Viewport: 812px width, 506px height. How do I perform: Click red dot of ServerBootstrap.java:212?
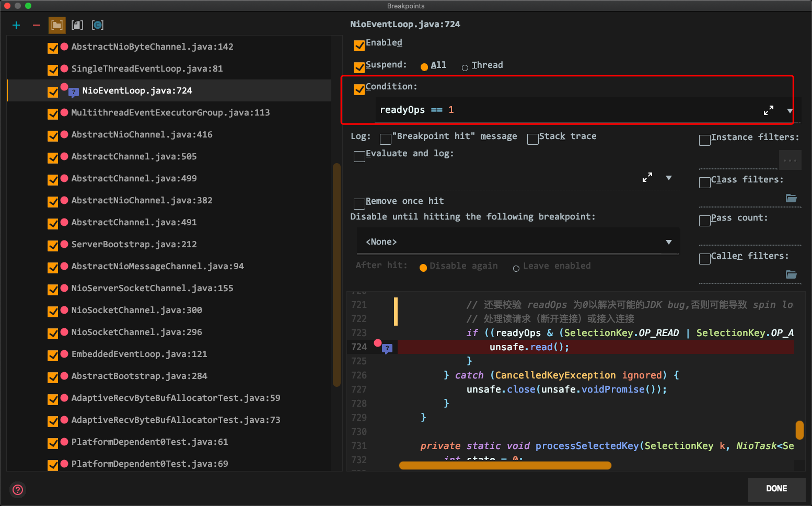(64, 244)
